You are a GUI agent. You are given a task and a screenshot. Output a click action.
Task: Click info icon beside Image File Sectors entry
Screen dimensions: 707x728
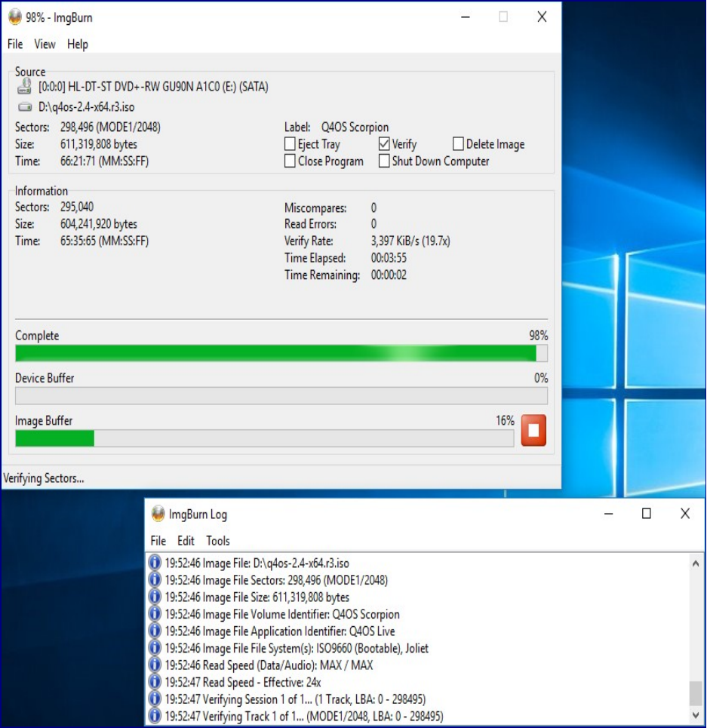click(155, 580)
